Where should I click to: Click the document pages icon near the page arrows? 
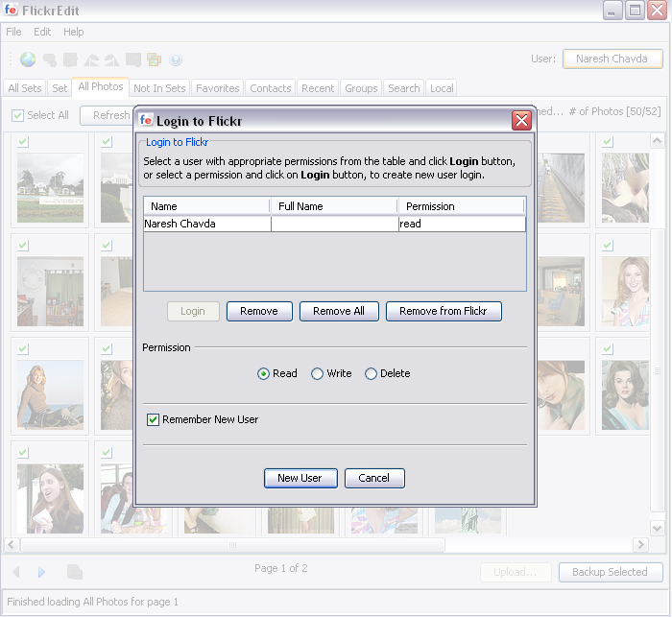click(75, 572)
